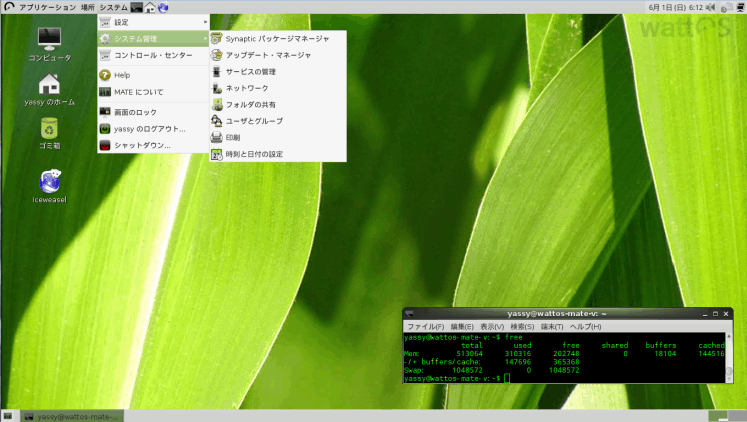This screenshot has height=422, width=747.
Task: Click the logout icon beside yassy のログアウト
Action: (x=105, y=129)
